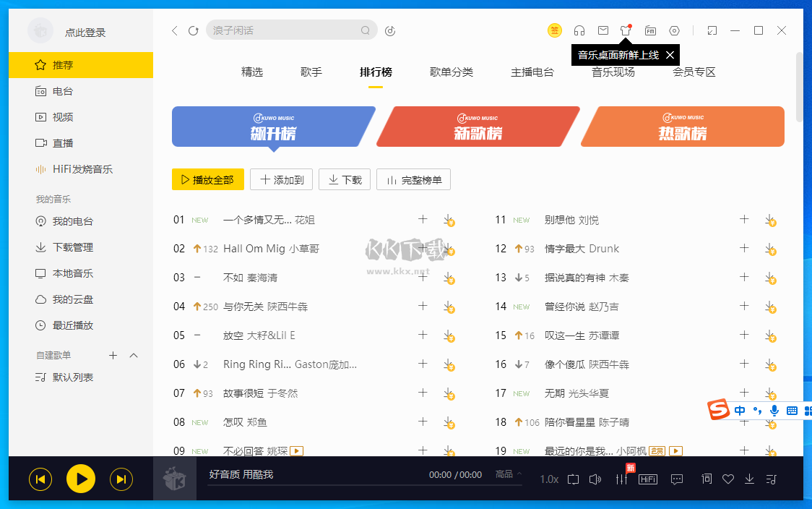Open the 1.0x playback speed selector
Image resolution: width=812 pixels, height=509 pixels.
pos(549,479)
